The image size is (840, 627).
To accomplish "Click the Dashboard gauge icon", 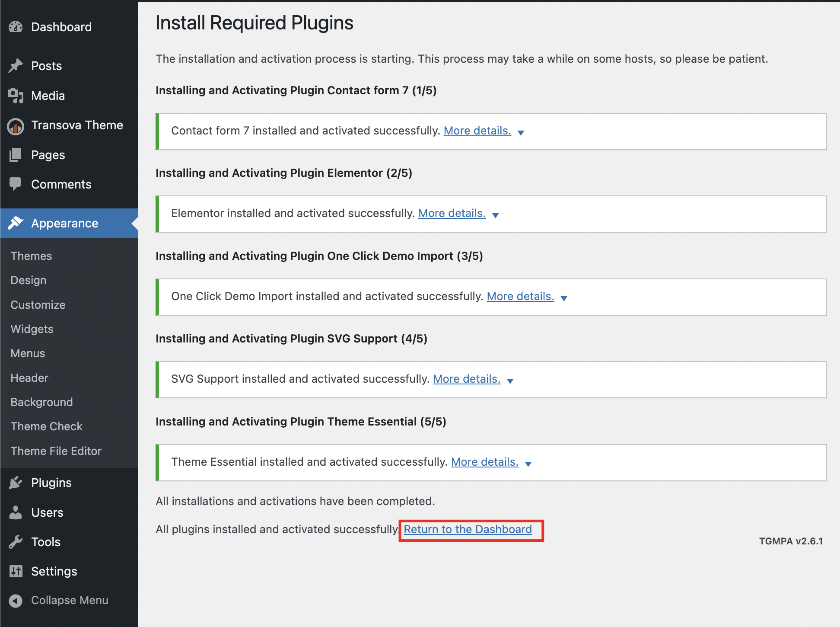I will (x=16, y=27).
